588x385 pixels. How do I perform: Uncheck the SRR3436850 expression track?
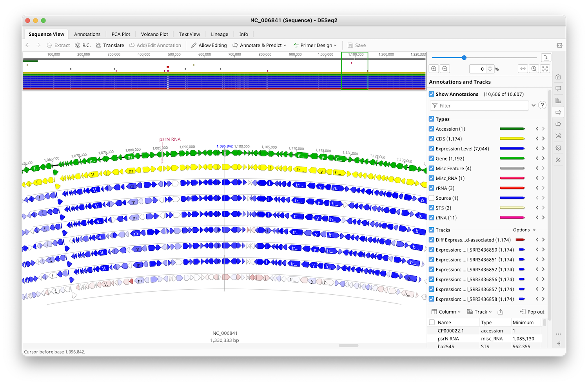coord(432,250)
